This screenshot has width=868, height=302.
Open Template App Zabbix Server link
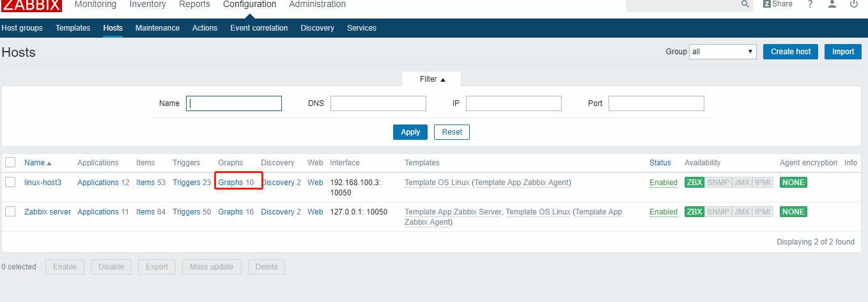(x=453, y=212)
